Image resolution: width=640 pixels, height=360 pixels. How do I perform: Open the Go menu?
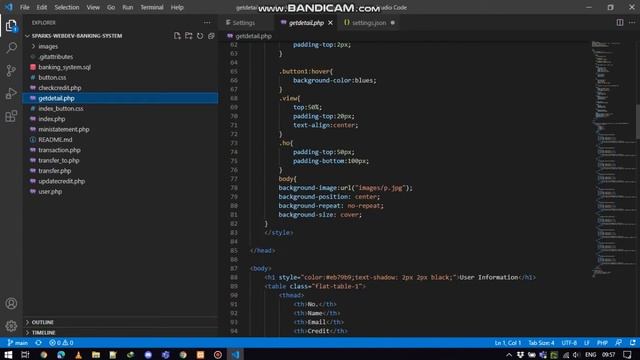111,7
